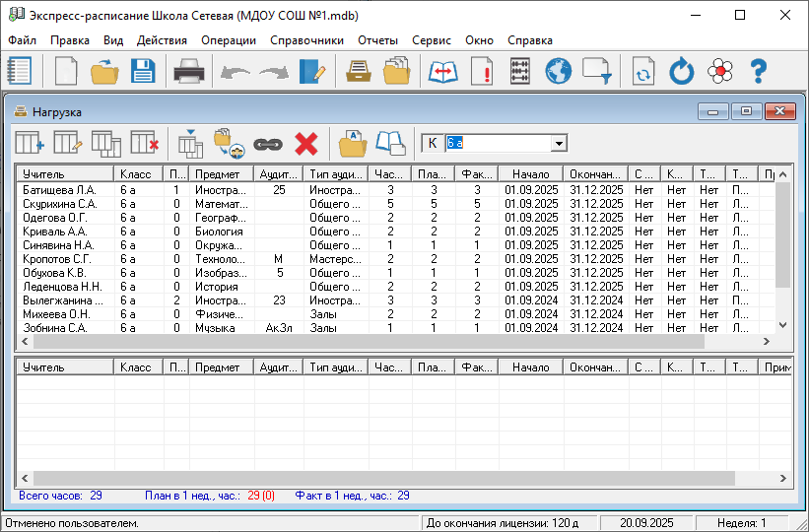Click Предмет column header in upper table
Image resolution: width=809 pixels, height=532 pixels.
222,174
